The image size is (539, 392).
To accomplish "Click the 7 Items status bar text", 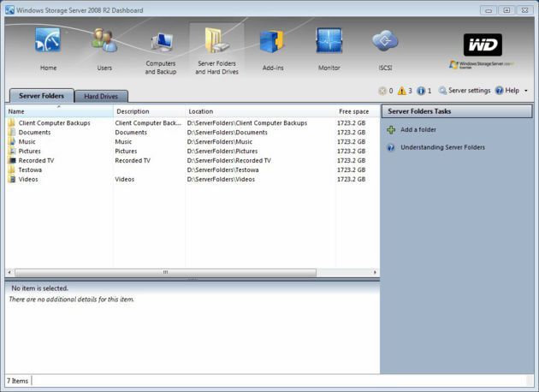I will 17,381.
